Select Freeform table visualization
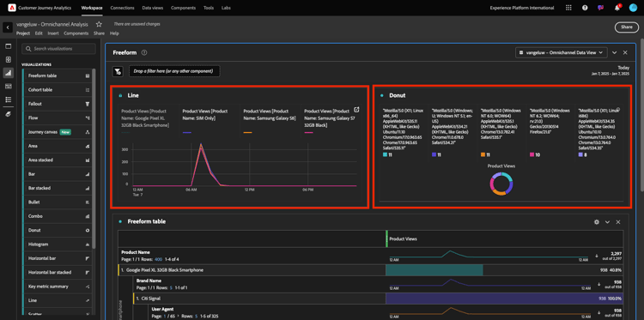Screen dimensions: 644x320 click(57, 75)
